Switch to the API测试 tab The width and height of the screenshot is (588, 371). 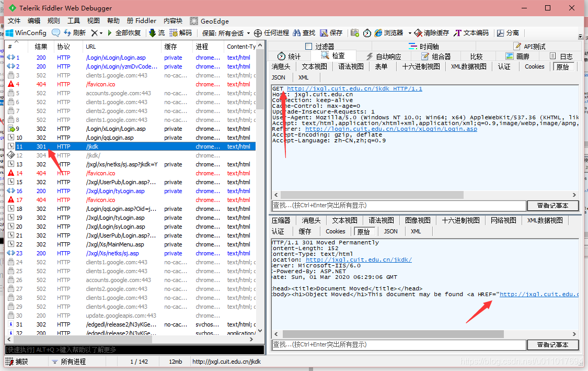[x=529, y=47]
